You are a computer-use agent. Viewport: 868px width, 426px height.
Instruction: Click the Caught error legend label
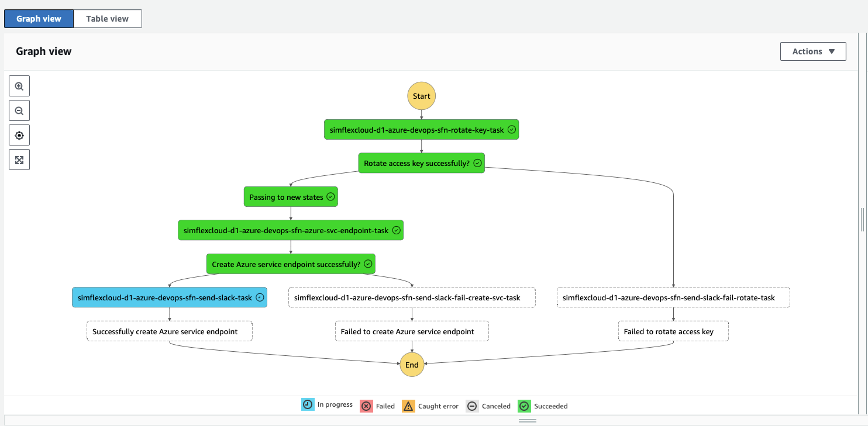click(438, 406)
